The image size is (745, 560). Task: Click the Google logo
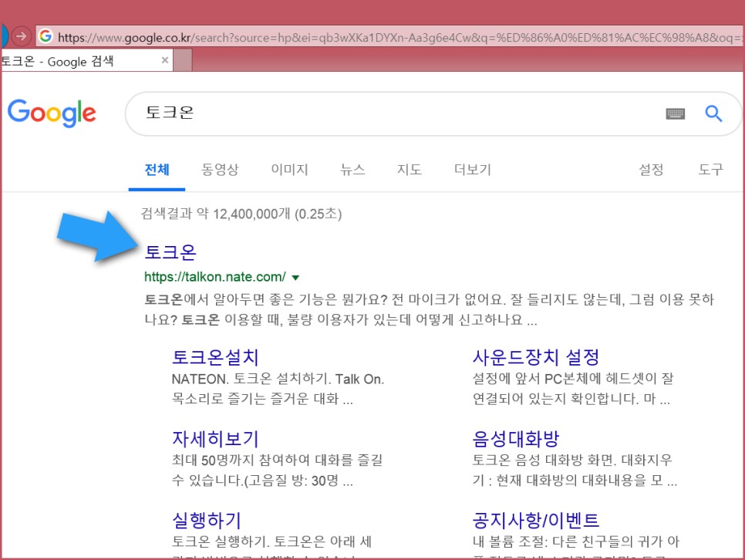[x=52, y=113]
